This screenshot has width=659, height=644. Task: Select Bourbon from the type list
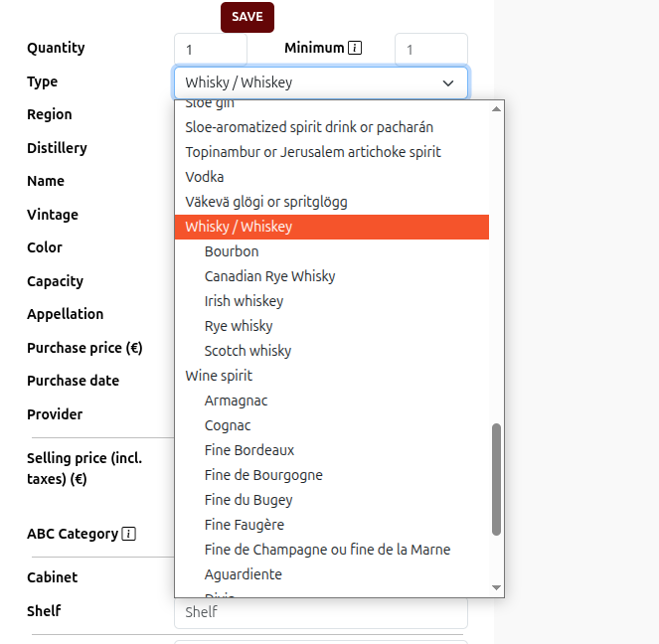pyautogui.click(x=232, y=251)
